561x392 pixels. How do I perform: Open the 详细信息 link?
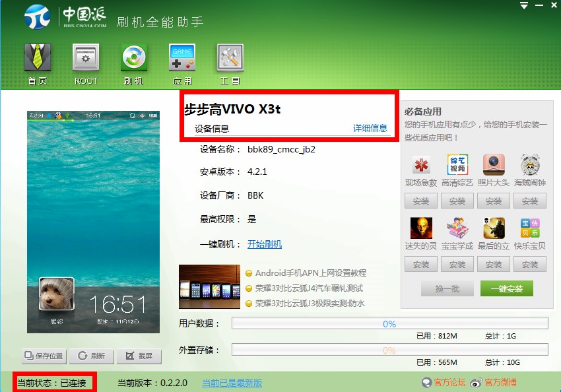(x=370, y=128)
